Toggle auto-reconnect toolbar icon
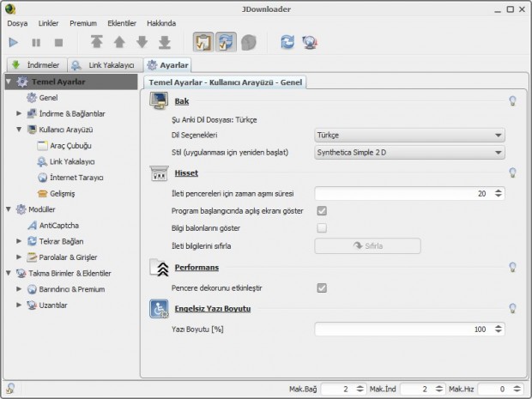Screen dimensions: 532x399 tap(226, 42)
